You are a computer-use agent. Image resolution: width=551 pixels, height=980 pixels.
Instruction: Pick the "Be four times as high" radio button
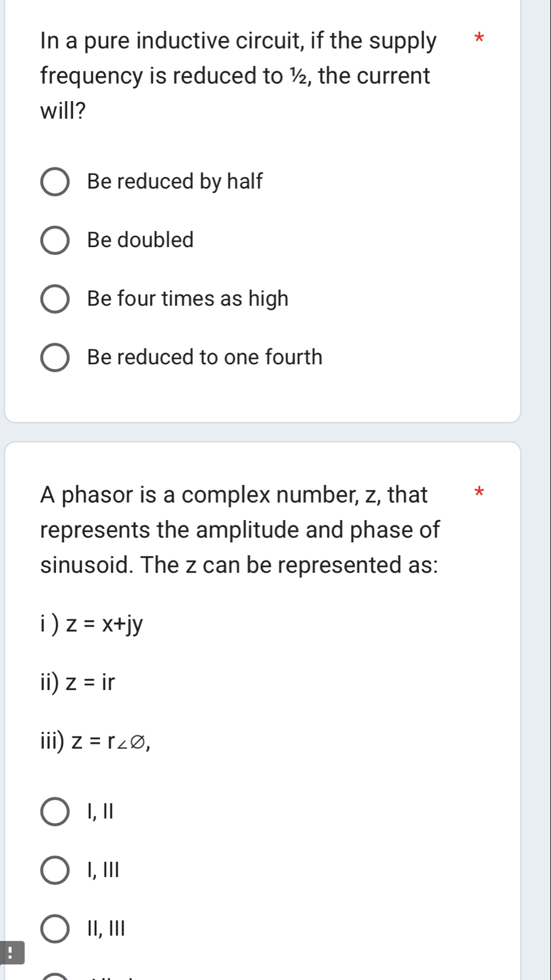[x=55, y=299]
